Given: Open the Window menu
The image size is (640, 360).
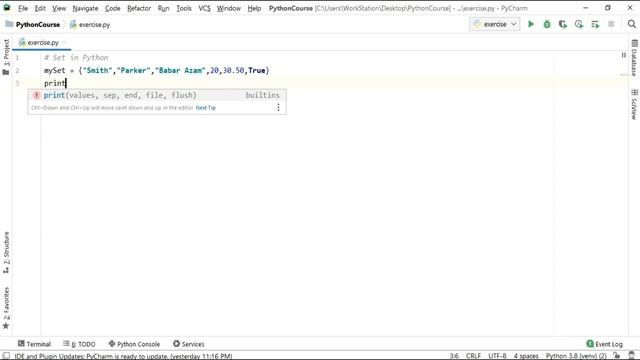Looking at the screenshot, I should [x=229, y=8].
